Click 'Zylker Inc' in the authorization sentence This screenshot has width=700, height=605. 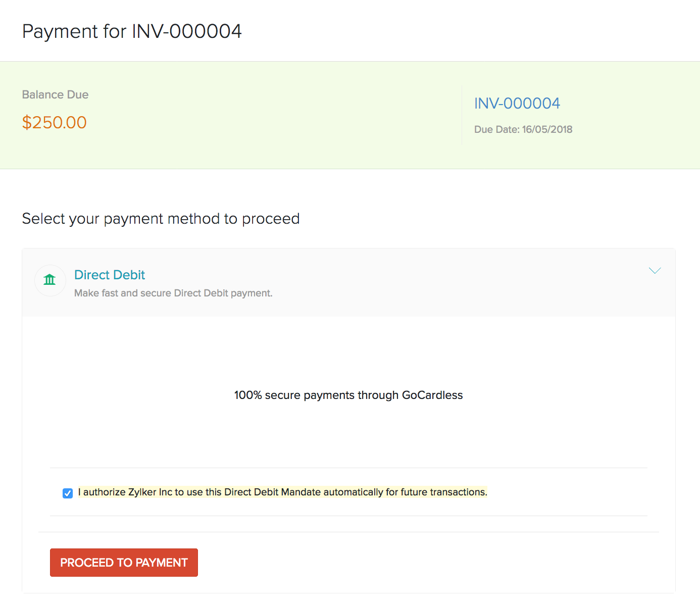(150, 492)
